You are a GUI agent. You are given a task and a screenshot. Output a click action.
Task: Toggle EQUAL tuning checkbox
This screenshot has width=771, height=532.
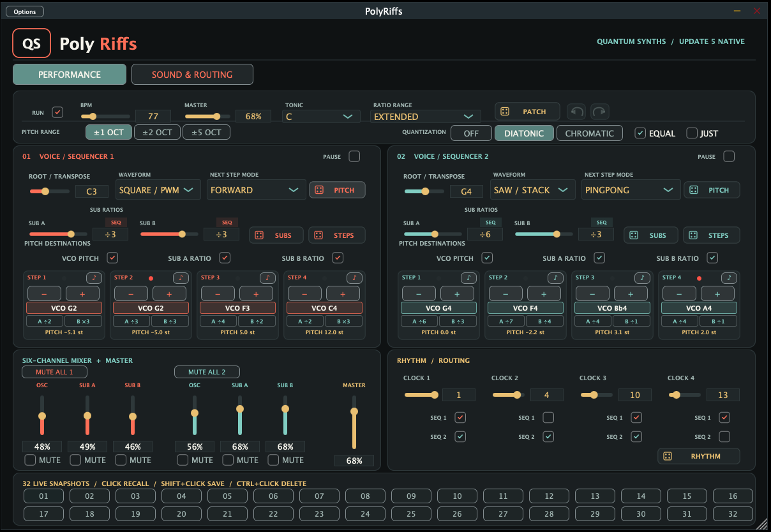tap(640, 133)
